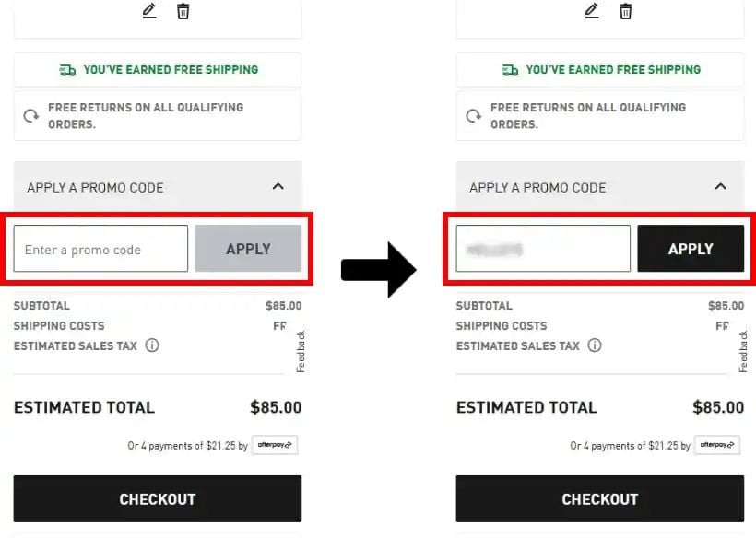Click the trash delete icon in right cart
The image size is (756, 538).
tap(626, 11)
